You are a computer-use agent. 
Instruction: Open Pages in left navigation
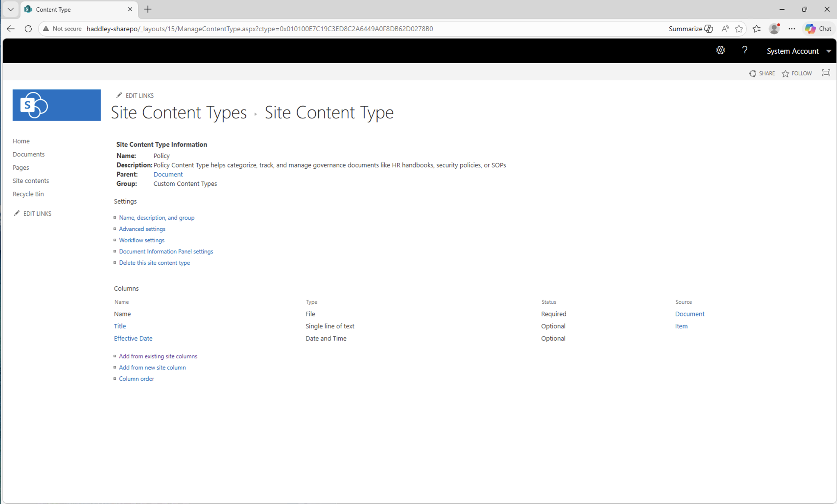pyautogui.click(x=21, y=168)
